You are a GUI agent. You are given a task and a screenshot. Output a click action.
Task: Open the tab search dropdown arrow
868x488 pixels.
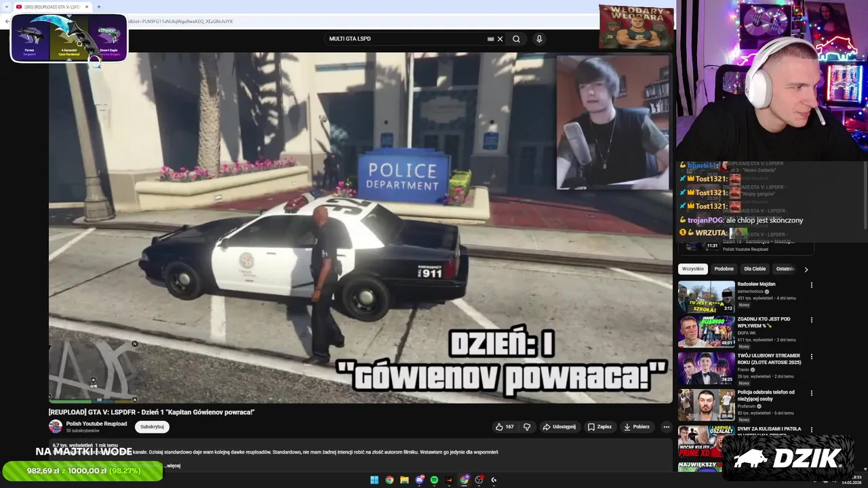pos(5,7)
